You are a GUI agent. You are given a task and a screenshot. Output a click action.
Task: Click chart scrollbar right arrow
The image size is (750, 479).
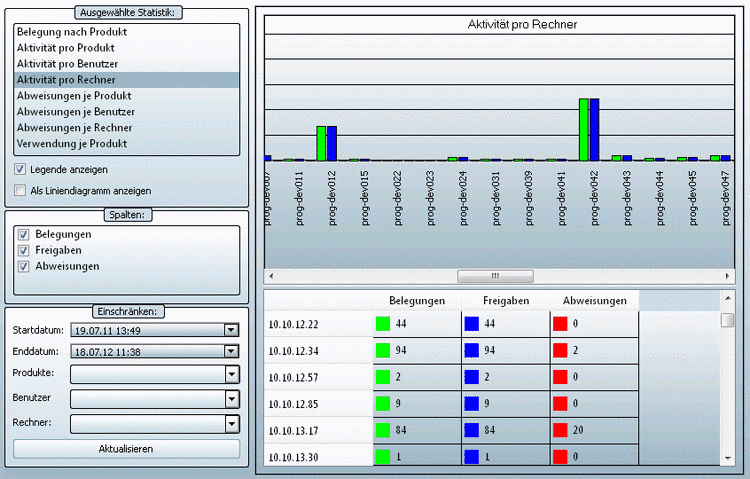coord(728,276)
